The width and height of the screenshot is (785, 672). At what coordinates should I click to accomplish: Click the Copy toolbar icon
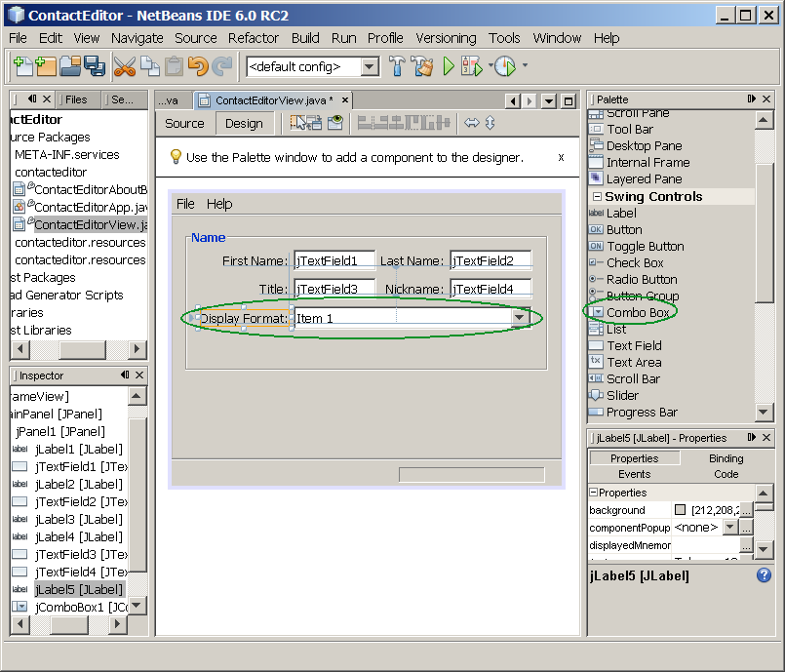click(150, 66)
